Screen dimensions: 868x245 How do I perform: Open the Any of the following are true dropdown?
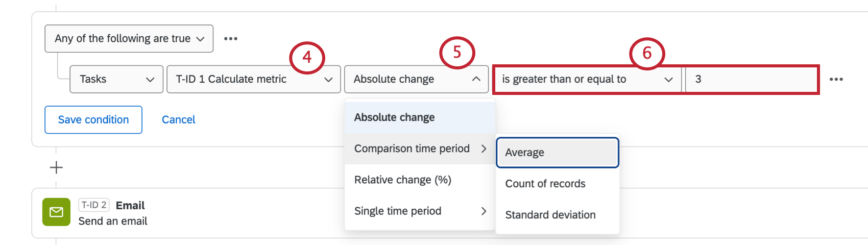coord(129,39)
